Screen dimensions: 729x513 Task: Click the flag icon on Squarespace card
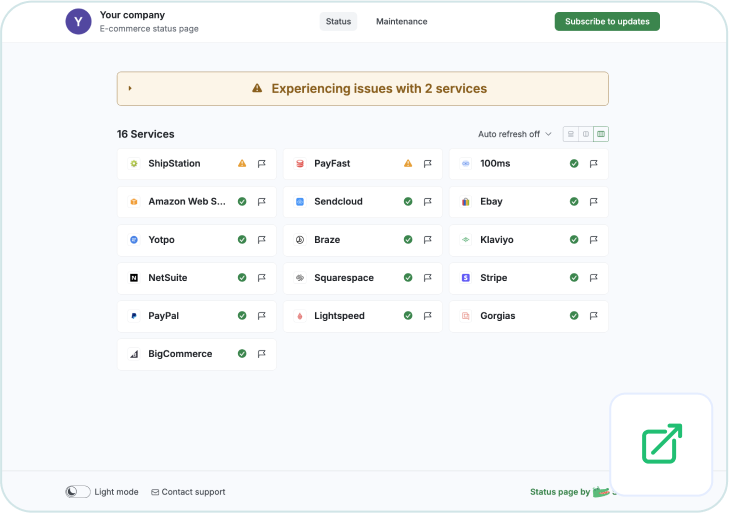pyautogui.click(x=428, y=278)
